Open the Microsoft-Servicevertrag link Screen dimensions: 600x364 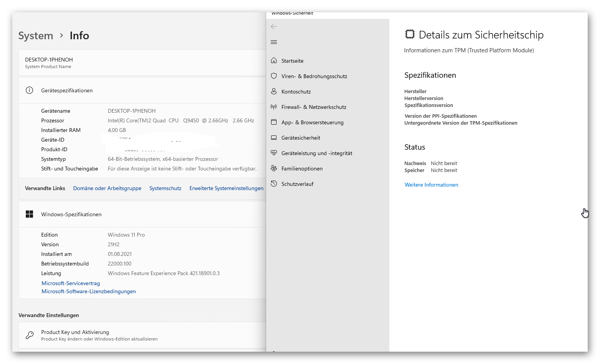pyautogui.click(x=71, y=283)
